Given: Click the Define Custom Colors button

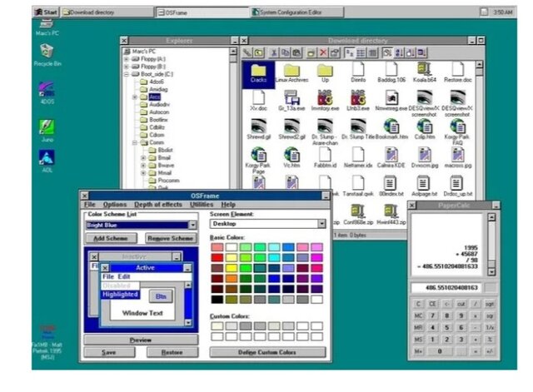Looking at the screenshot, I should pyautogui.click(x=267, y=352).
